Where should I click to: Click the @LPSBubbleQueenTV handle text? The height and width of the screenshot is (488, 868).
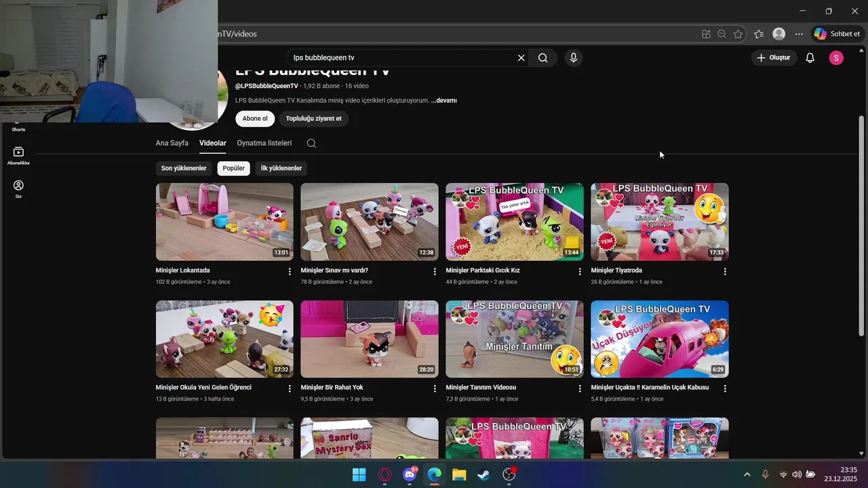(267, 86)
